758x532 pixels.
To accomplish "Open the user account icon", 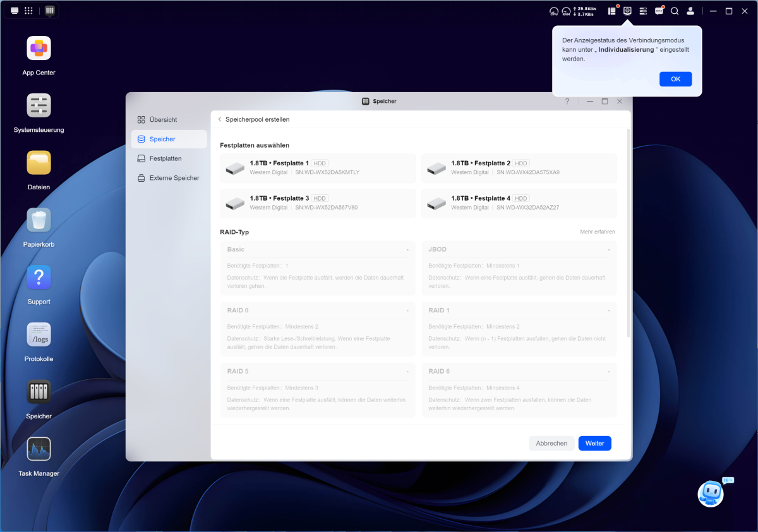I will pyautogui.click(x=690, y=11).
